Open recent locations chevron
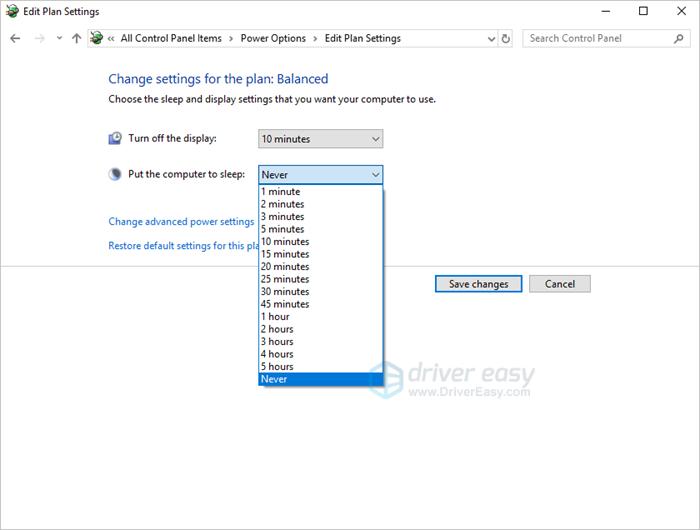 pyautogui.click(x=59, y=38)
